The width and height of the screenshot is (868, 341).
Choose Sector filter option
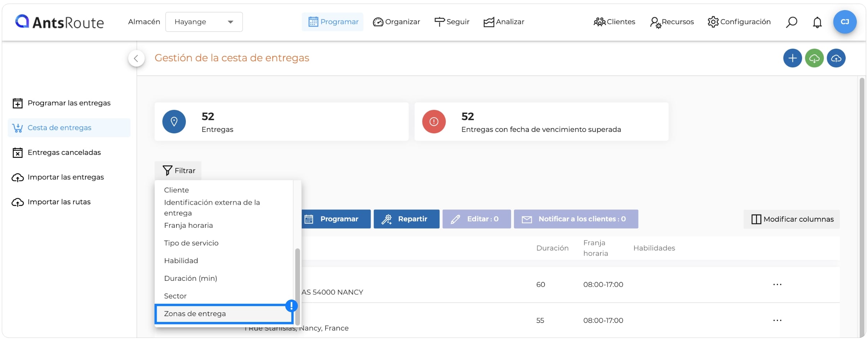click(224, 296)
